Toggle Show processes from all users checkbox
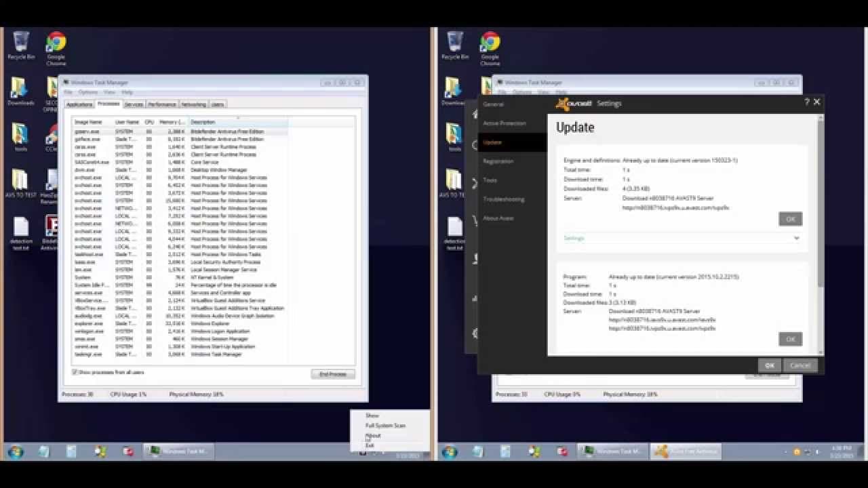Screen dimensions: 868x488 75,372
